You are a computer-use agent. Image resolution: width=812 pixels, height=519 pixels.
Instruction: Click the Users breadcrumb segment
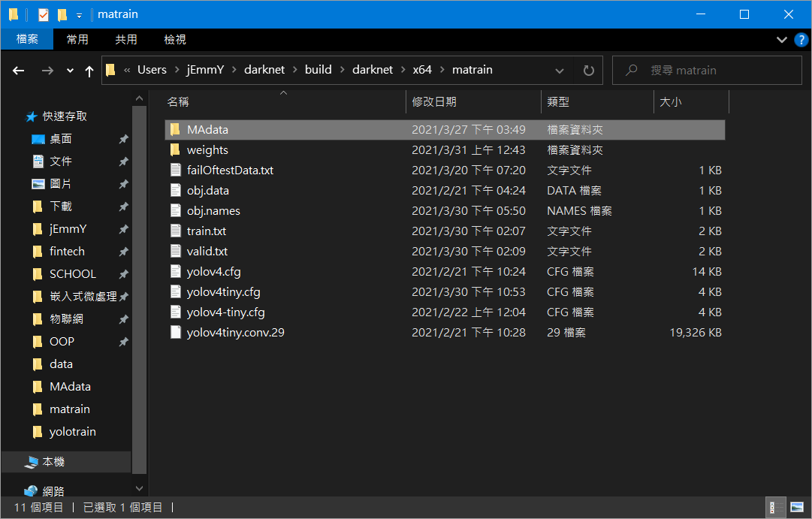coord(152,70)
